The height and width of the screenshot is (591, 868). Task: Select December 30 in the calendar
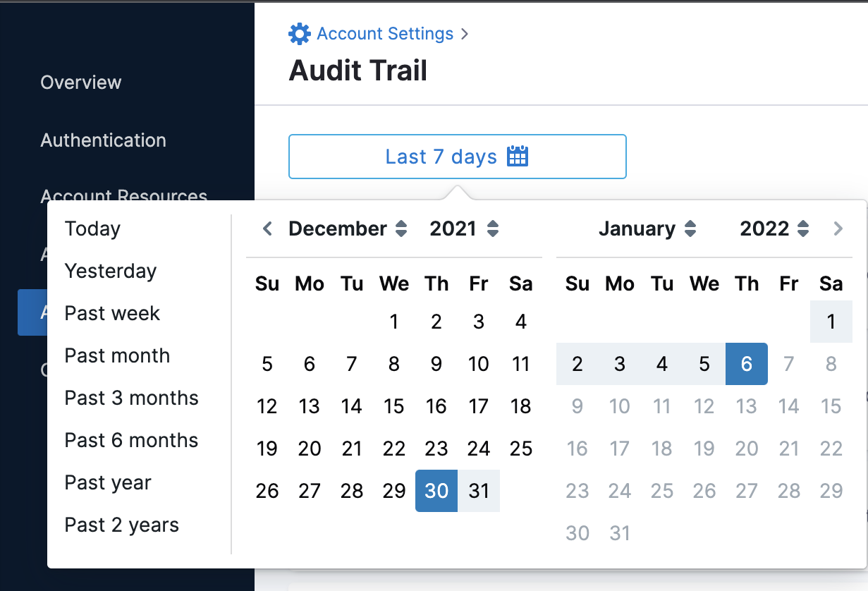pyautogui.click(x=436, y=491)
